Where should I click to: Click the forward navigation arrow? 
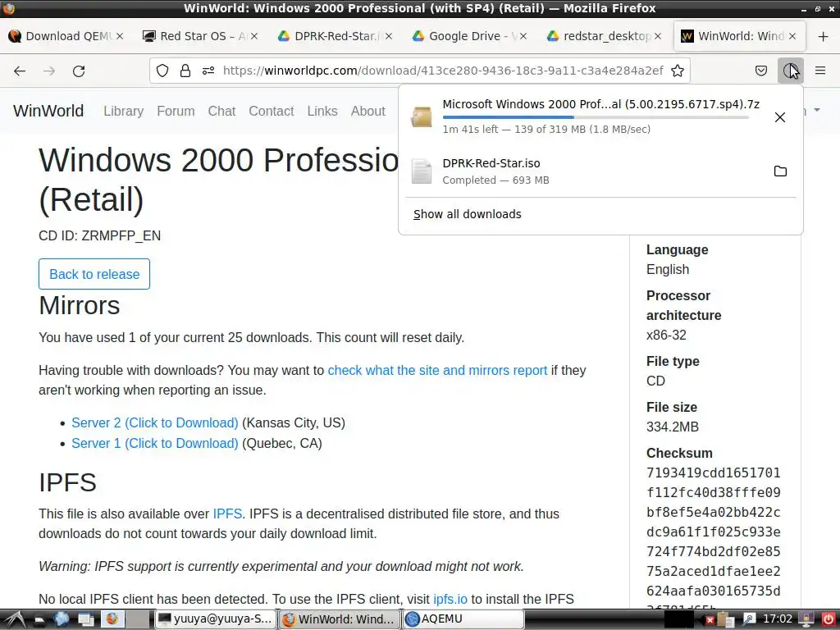[x=49, y=71]
